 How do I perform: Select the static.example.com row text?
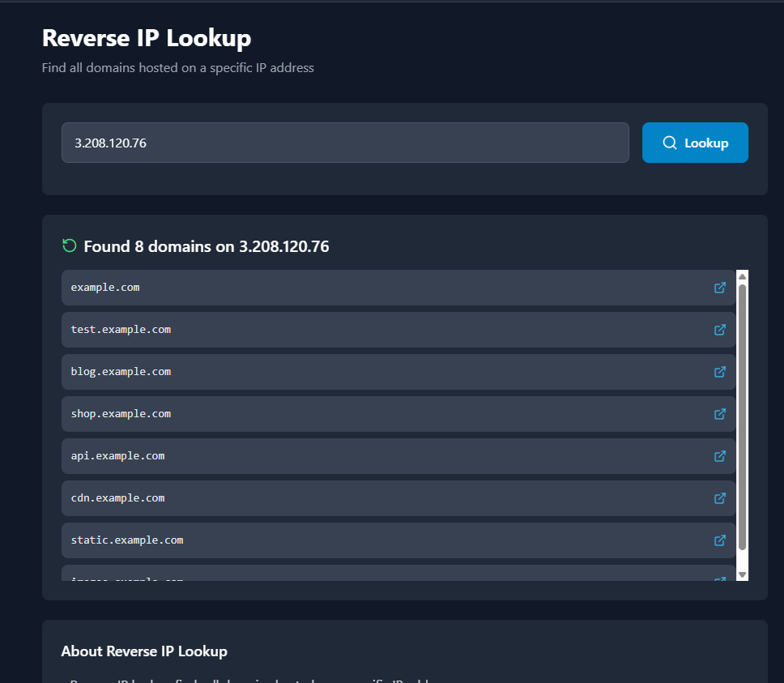tap(127, 540)
